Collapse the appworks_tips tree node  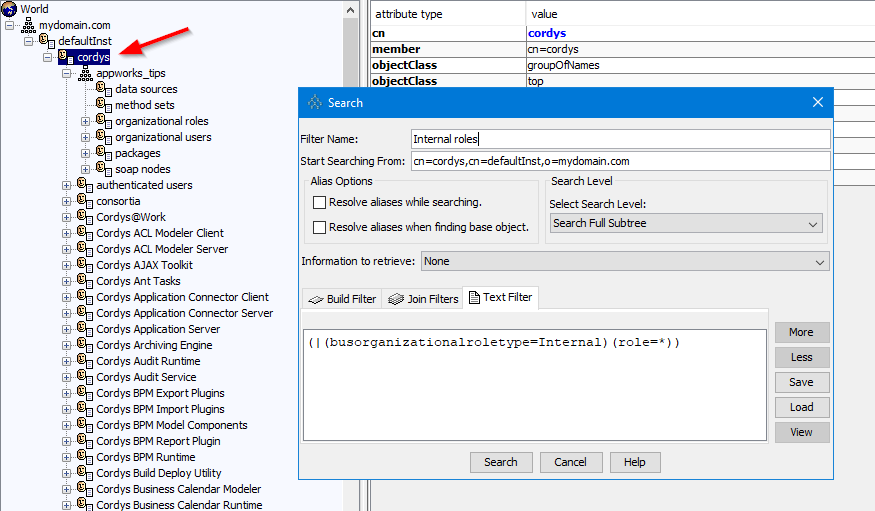(x=67, y=73)
